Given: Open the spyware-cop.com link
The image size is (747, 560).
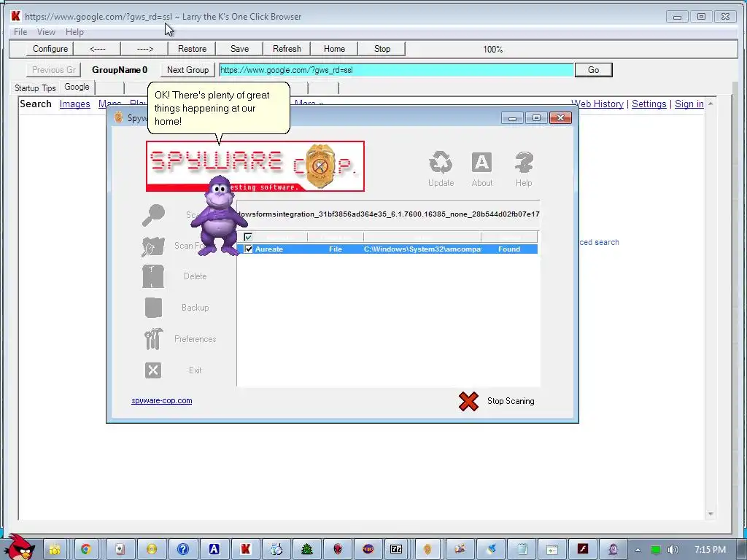Looking at the screenshot, I should tap(162, 401).
